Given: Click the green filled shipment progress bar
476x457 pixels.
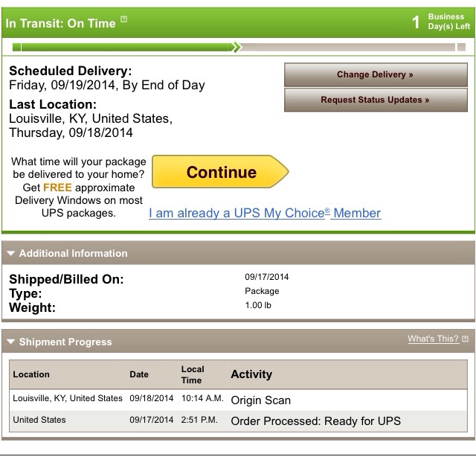Looking at the screenshot, I should click(x=126, y=48).
